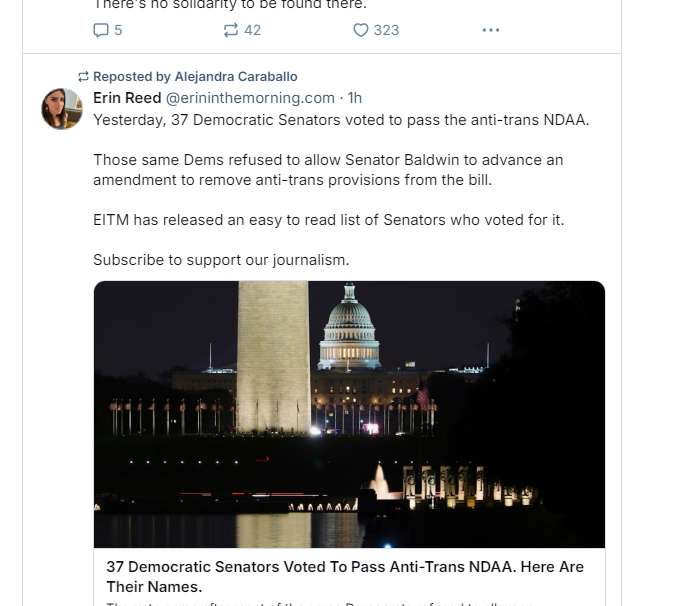Open the Capitol building link preview image
This screenshot has width=690, height=606.
point(349,414)
